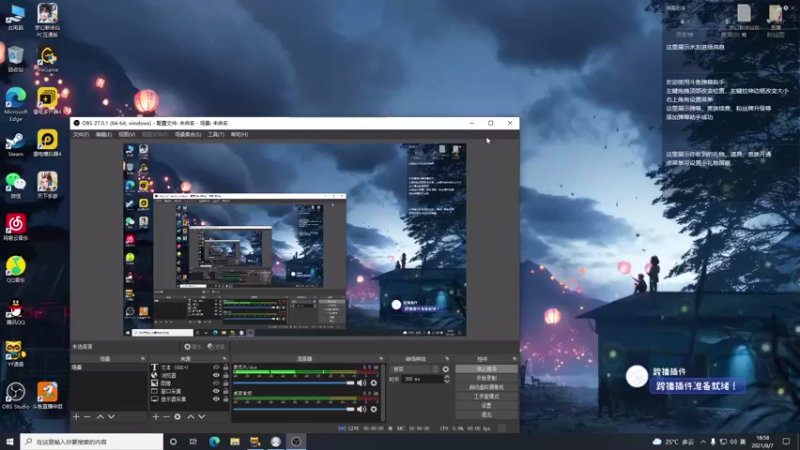Move the selected source down
This screenshot has width=800, height=450.
point(202,417)
